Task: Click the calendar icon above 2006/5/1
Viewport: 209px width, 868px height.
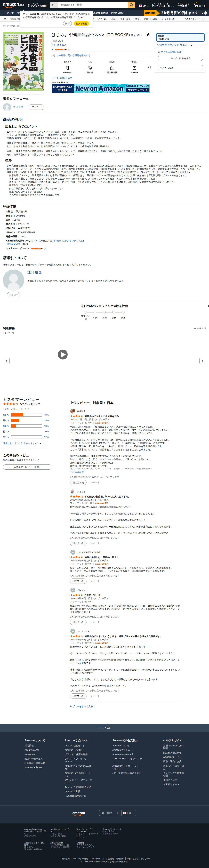Action: (x=134, y=68)
